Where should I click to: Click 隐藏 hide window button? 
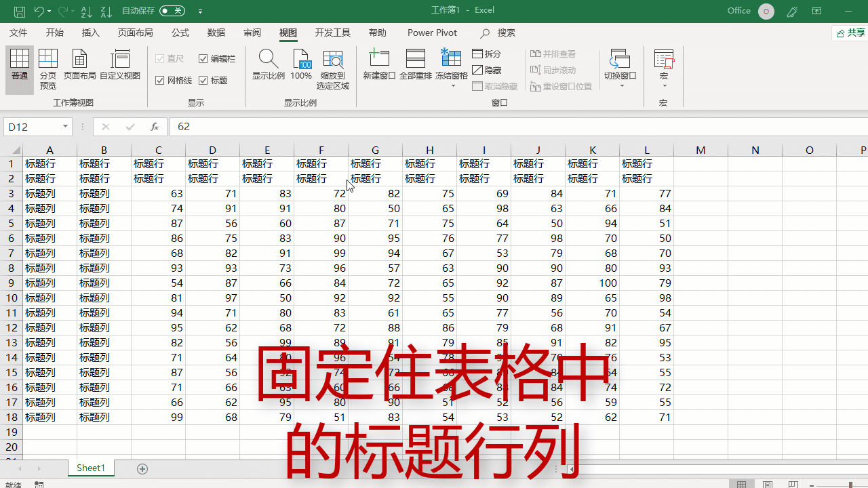[487, 70]
